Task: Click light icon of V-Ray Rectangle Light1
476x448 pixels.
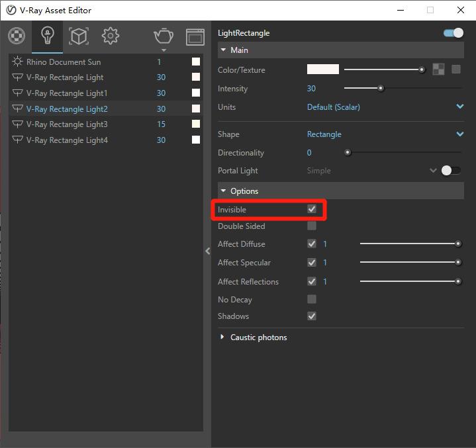Action: (x=17, y=93)
